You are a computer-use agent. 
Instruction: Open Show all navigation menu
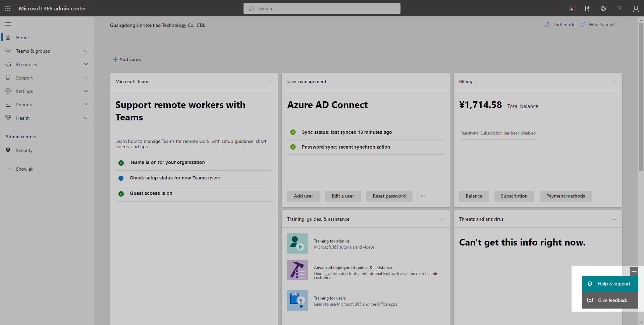click(x=25, y=169)
